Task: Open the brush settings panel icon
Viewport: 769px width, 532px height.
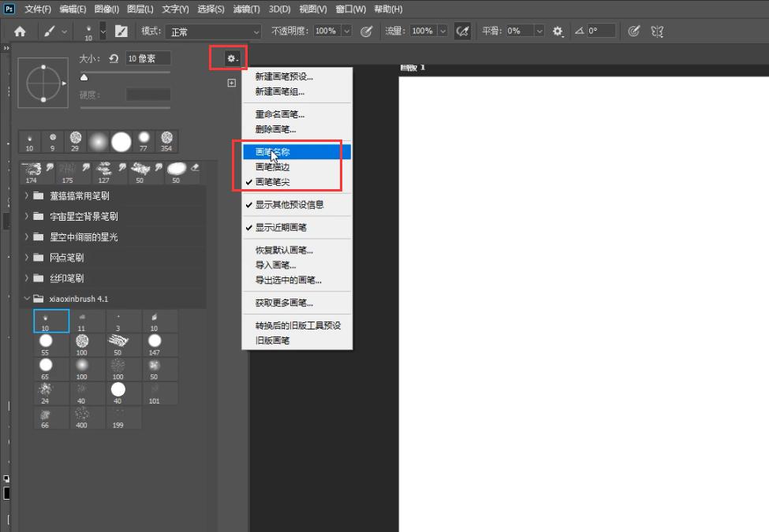Action: click(x=121, y=31)
